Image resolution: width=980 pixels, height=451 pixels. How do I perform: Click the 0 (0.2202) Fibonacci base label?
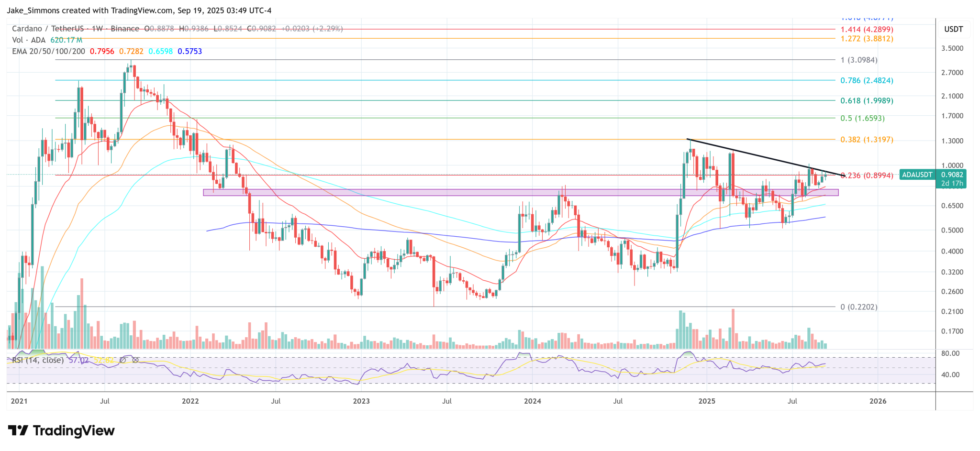[859, 307]
